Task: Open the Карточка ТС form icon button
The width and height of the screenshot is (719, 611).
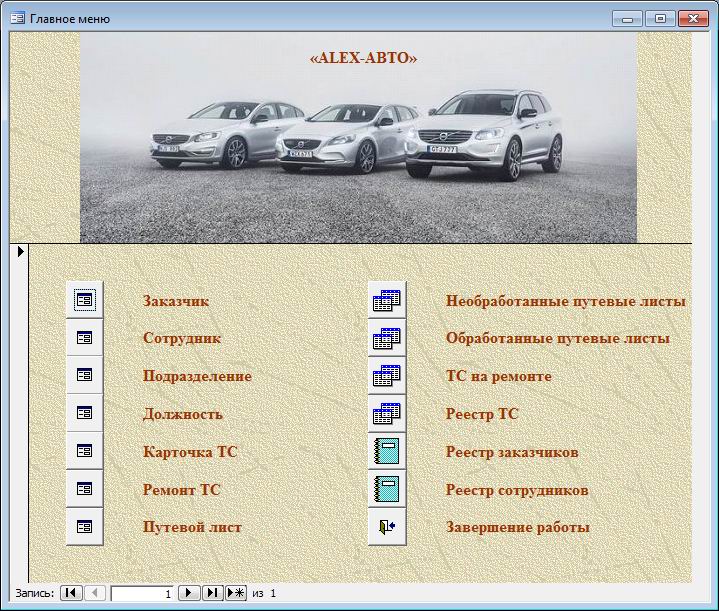Action: tap(85, 451)
